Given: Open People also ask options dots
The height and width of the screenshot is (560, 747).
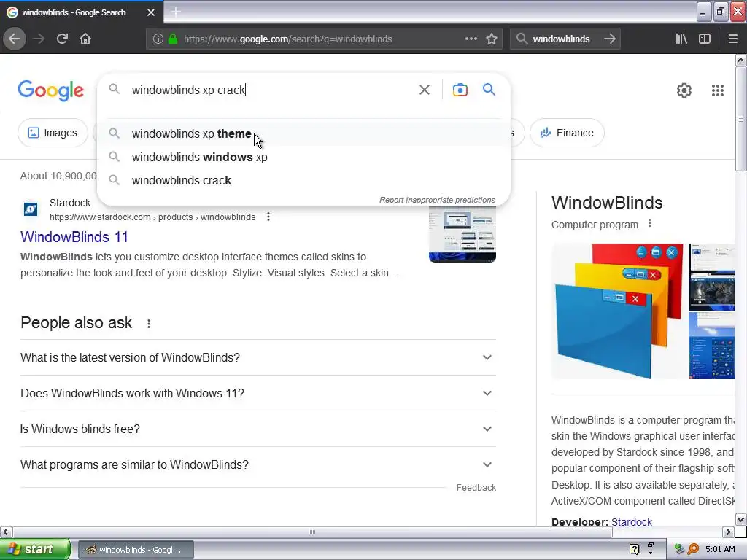Looking at the screenshot, I should pyautogui.click(x=149, y=324).
